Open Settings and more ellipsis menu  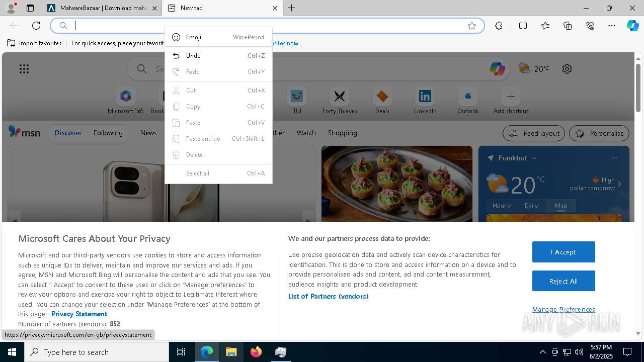612,26
